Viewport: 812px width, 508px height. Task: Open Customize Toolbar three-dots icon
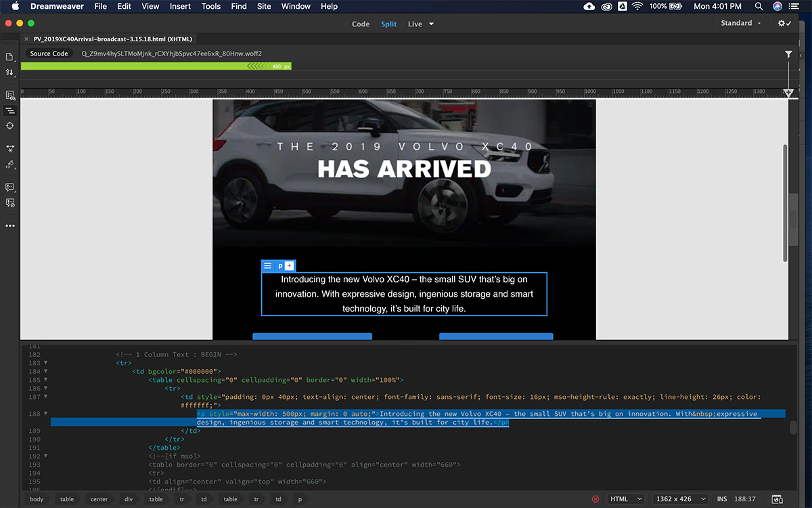click(10, 226)
